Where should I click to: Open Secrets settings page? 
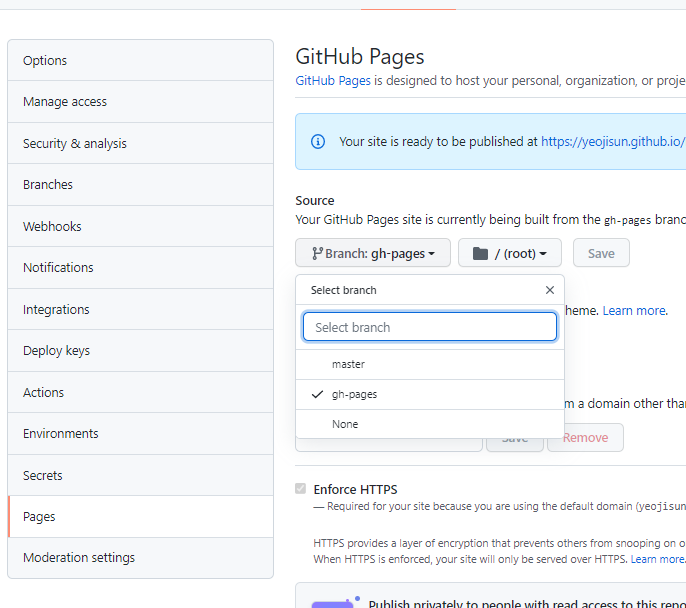(140, 475)
